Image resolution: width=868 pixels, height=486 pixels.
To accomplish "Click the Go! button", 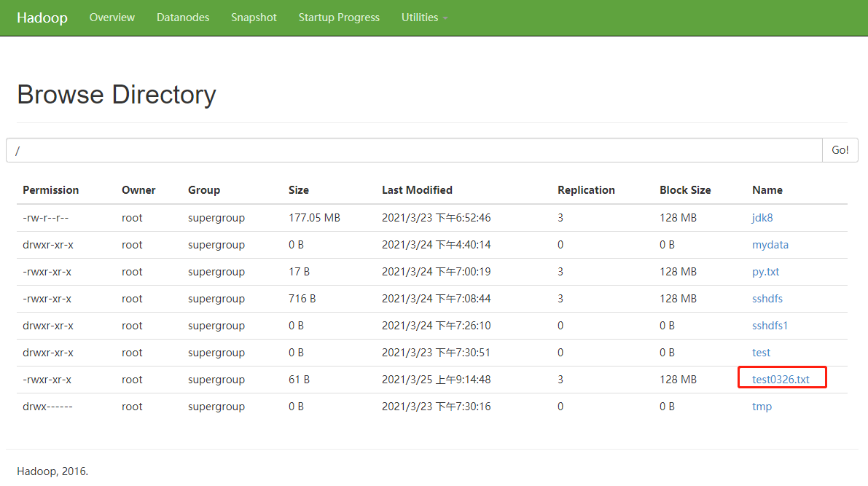I will [x=840, y=150].
